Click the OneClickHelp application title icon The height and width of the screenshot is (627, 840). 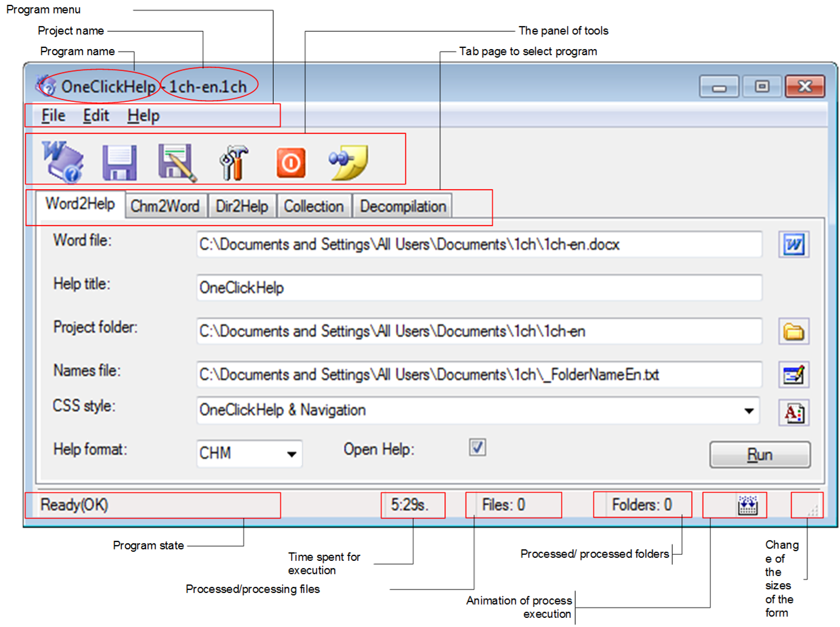pos(45,86)
